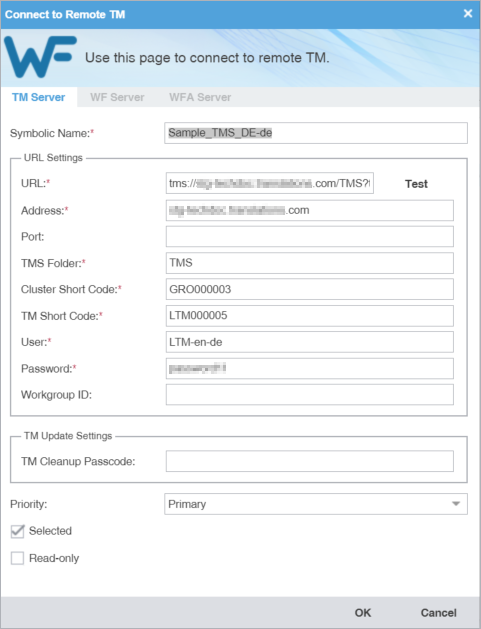Switch to the TM Server tab
481x629 pixels.
[39, 97]
